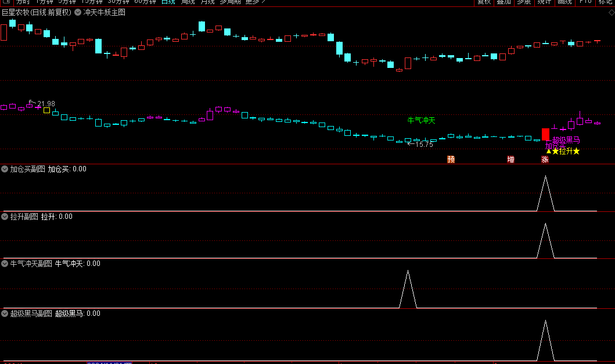Click the green 牛气冲天 signal label
The width and height of the screenshot is (615, 364).
(x=421, y=120)
